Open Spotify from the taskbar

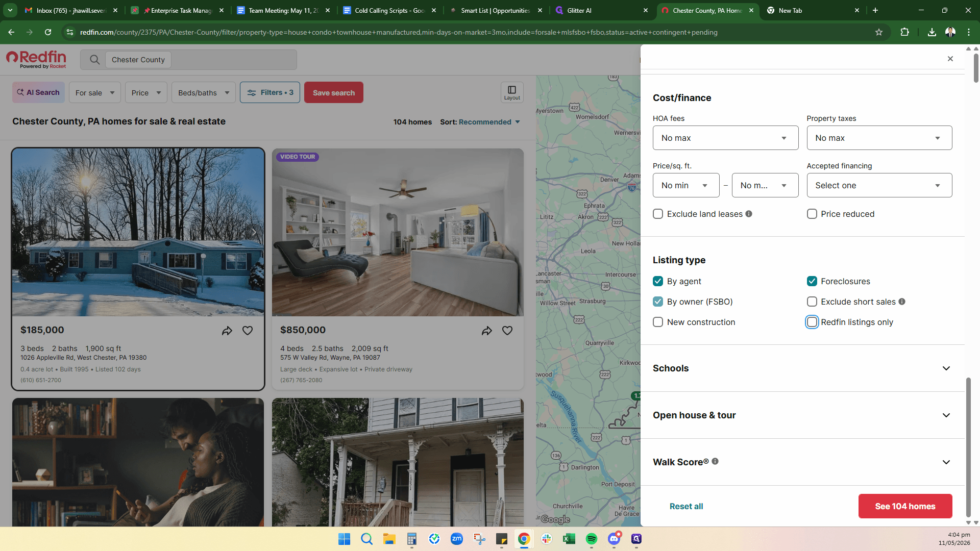pyautogui.click(x=592, y=539)
